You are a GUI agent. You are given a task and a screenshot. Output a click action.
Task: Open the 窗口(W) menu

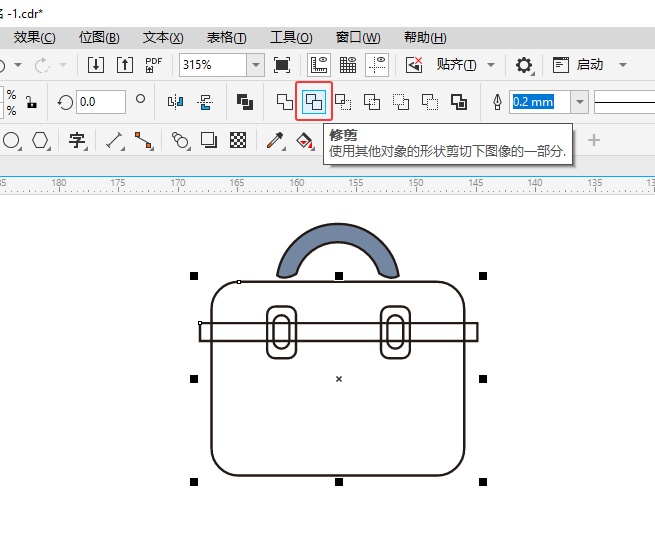(x=358, y=38)
